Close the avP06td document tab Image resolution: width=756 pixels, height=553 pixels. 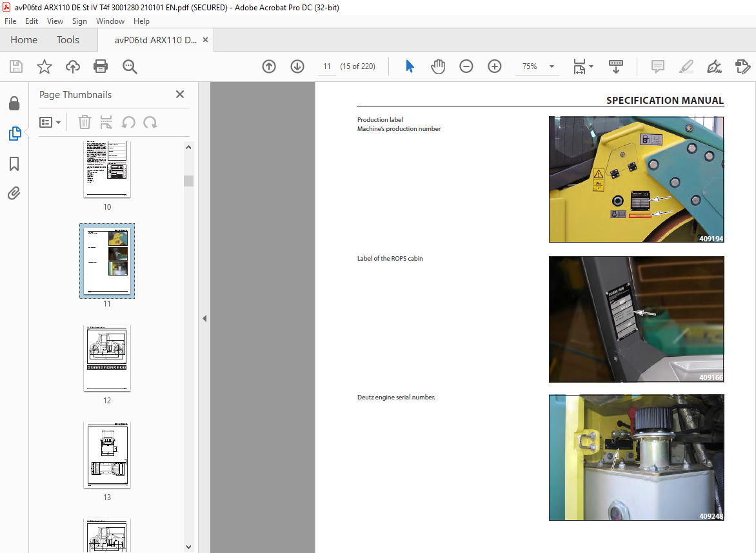point(205,40)
